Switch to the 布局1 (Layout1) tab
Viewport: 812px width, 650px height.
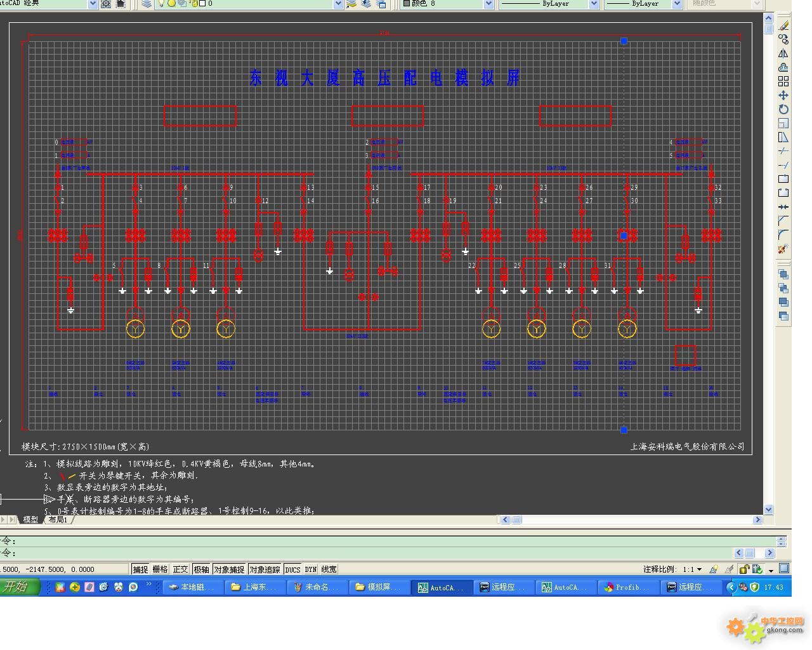coord(58,519)
